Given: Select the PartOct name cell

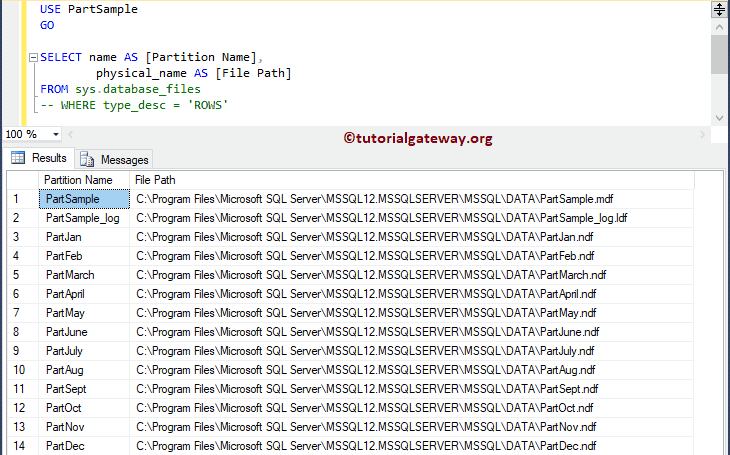Looking at the screenshot, I should [84, 408].
